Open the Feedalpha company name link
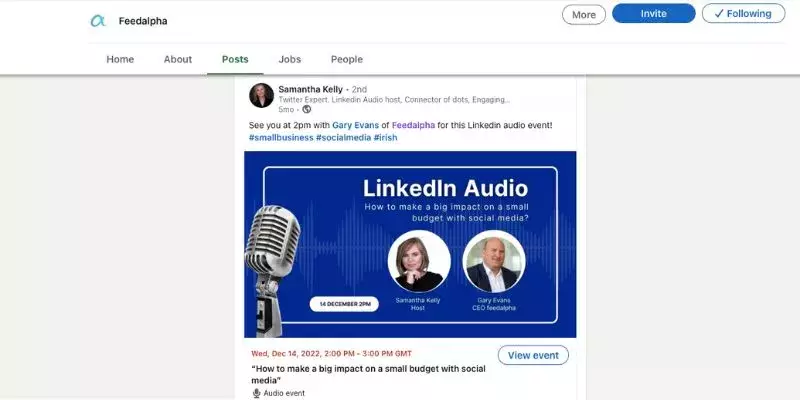 point(143,21)
